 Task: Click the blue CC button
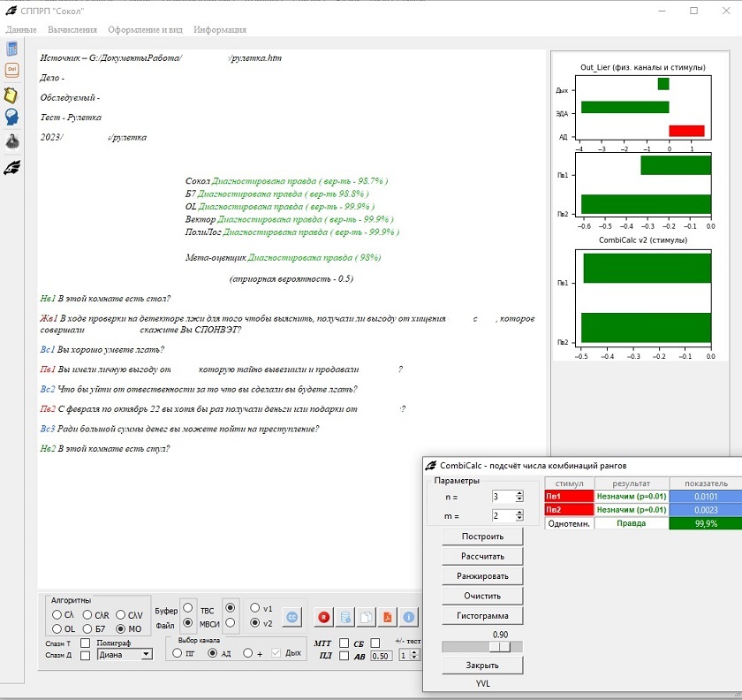pos(292,618)
